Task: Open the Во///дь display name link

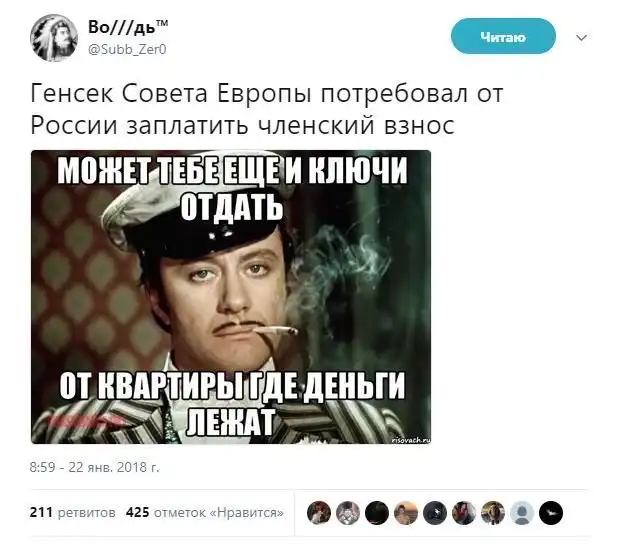Action: pos(128,27)
